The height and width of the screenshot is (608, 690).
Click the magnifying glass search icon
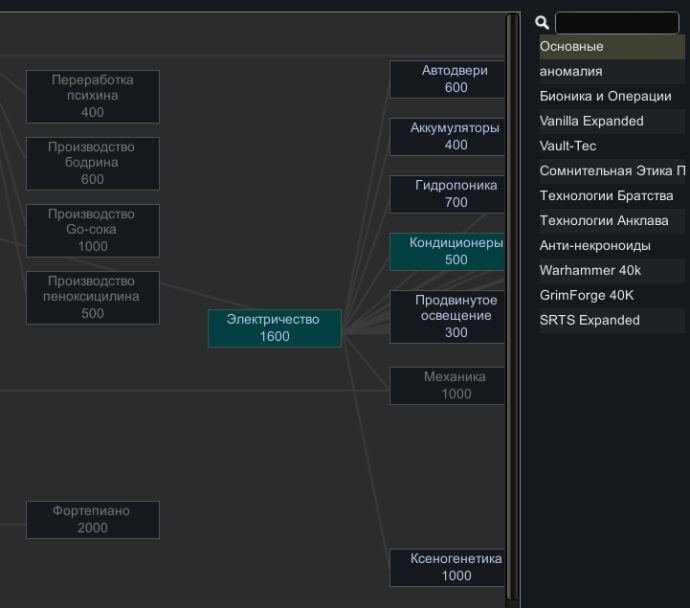[x=543, y=22]
